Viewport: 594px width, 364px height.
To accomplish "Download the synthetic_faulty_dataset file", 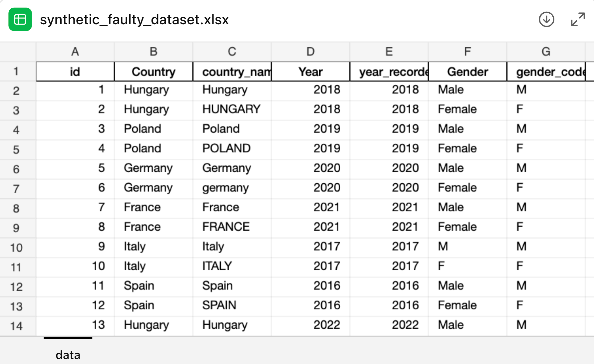I will point(546,20).
